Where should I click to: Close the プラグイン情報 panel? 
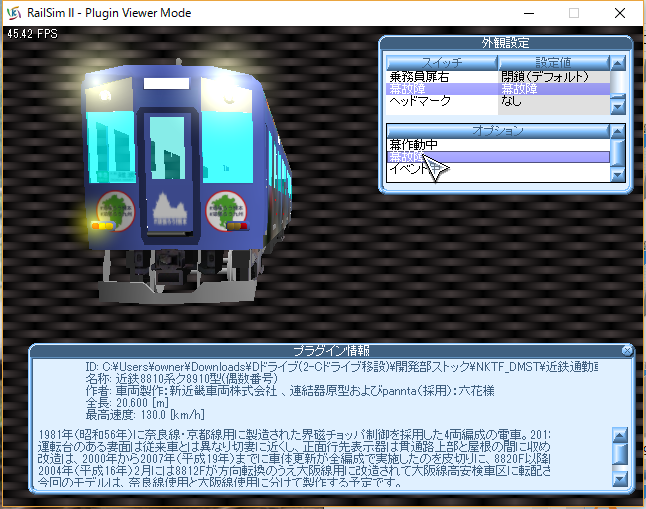pyautogui.click(x=627, y=350)
